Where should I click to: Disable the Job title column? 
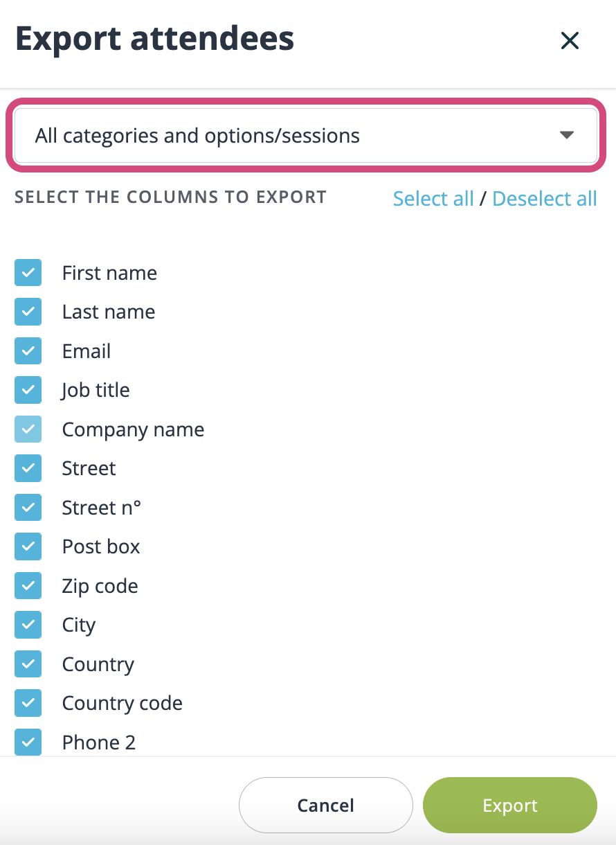point(28,390)
